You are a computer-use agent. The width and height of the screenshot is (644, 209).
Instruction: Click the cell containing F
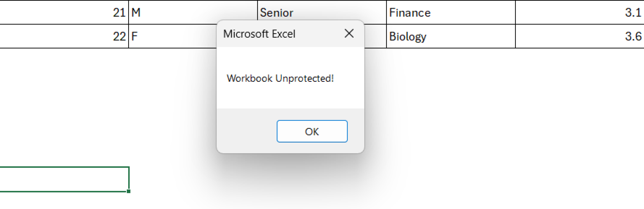pos(172,36)
